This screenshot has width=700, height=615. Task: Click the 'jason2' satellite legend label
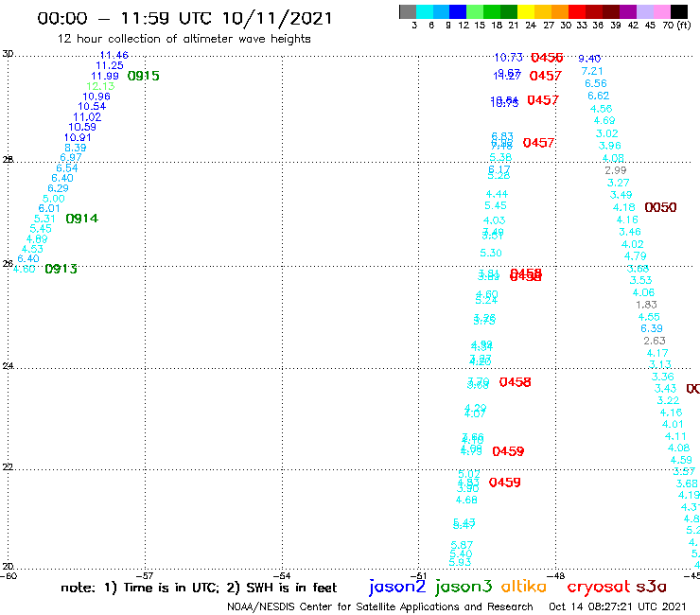tap(397, 588)
